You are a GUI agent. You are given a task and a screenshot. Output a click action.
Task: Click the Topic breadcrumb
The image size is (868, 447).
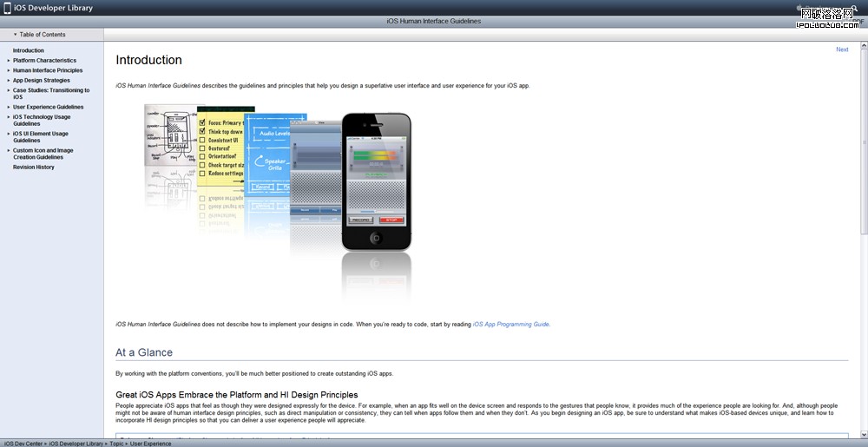point(117,444)
